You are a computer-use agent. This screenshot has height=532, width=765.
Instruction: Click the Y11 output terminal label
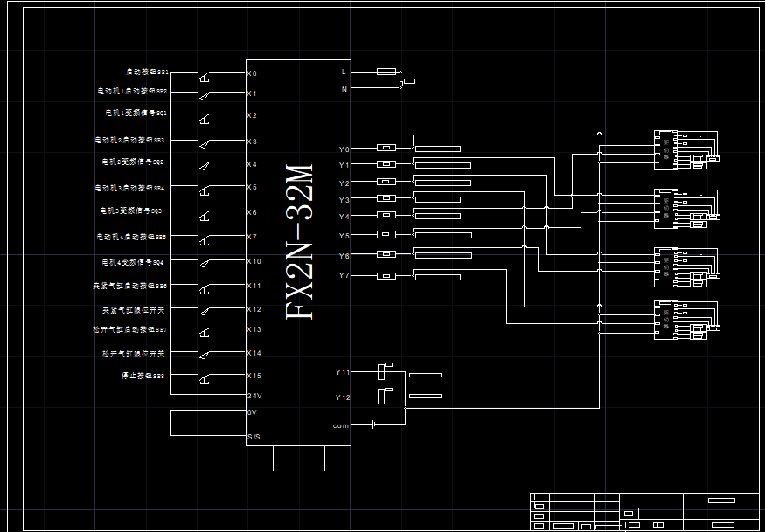tap(343, 372)
